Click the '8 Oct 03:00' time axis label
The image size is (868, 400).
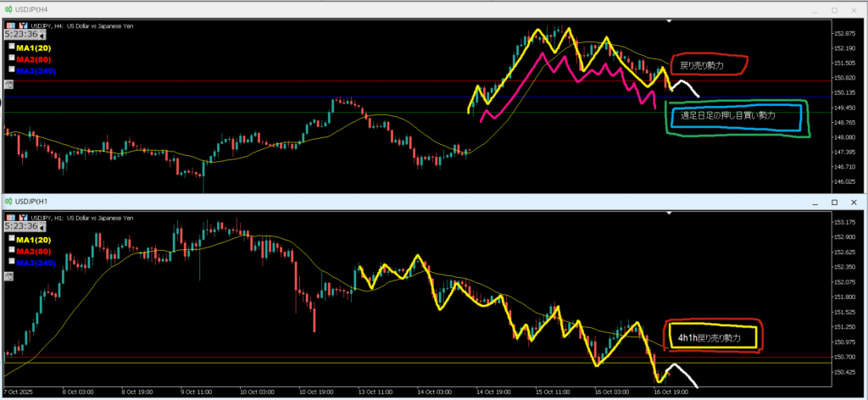[79, 392]
